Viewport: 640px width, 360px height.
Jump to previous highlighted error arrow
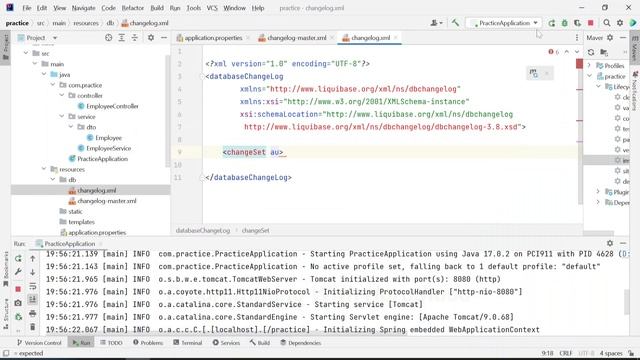click(567, 52)
